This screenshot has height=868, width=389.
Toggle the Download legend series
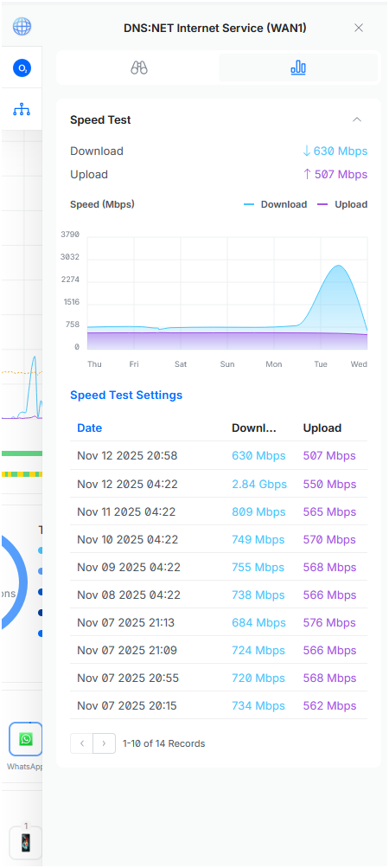pos(275,204)
